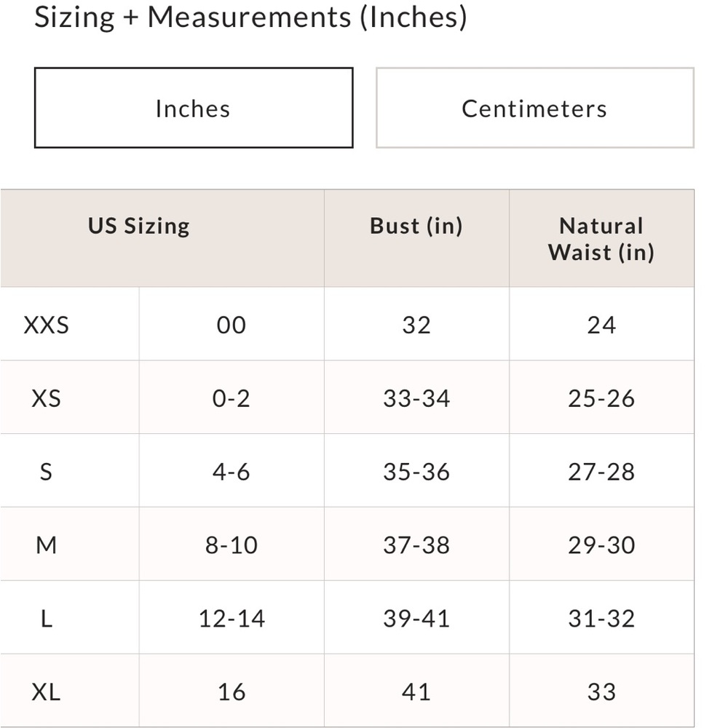Click the 25-26 waist measurement cell
Screen dimensions: 728x728
pos(601,398)
